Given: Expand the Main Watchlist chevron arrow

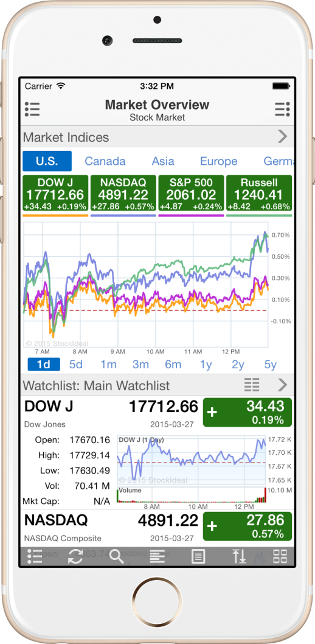Looking at the screenshot, I should [282, 385].
